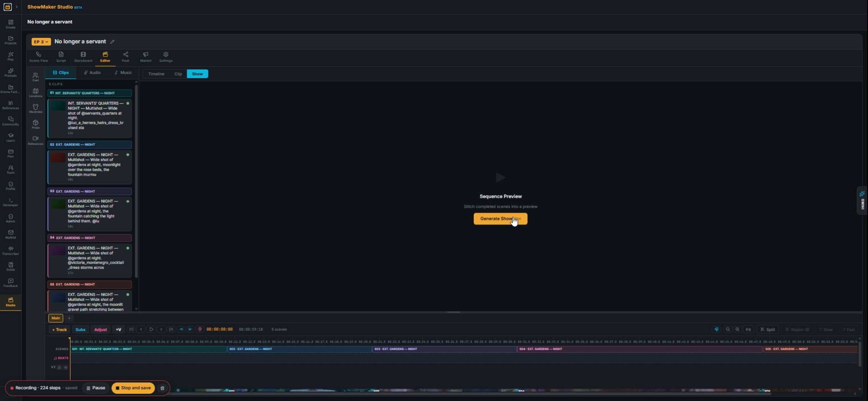Toggle lock on the V2 track

[x=59, y=368]
